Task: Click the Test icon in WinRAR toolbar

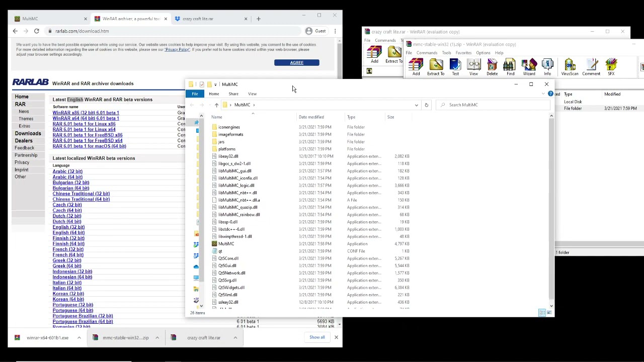Action: coord(455,67)
